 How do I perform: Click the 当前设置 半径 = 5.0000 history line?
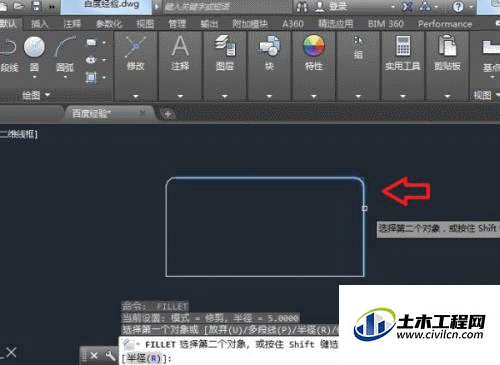[210, 318]
